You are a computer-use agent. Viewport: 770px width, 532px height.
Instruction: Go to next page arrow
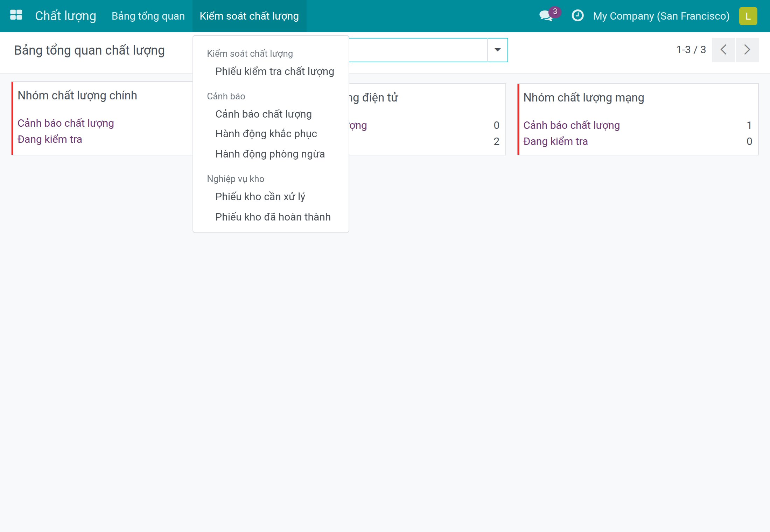click(x=747, y=50)
